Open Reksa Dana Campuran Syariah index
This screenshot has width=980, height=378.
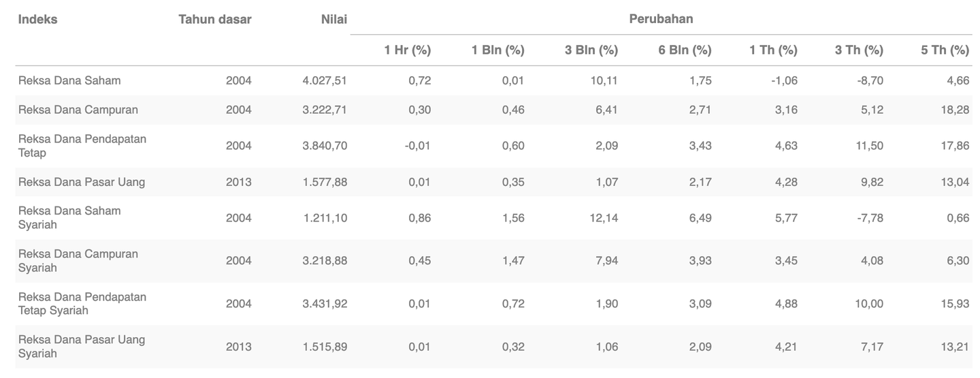pyautogui.click(x=78, y=261)
